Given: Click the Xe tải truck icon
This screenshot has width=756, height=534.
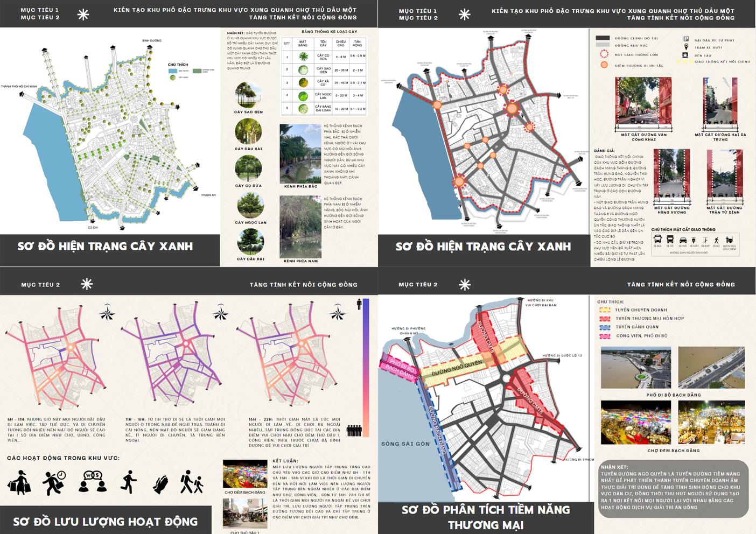Looking at the screenshot, I should coord(670,240).
